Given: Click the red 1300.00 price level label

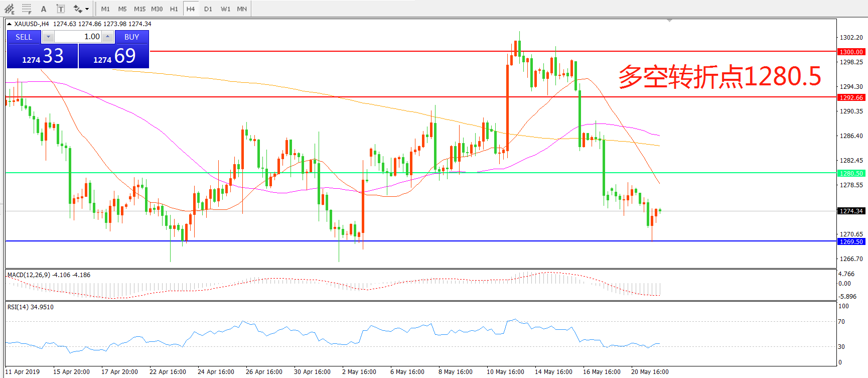Looking at the screenshot, I should click(x=851, y=52).
